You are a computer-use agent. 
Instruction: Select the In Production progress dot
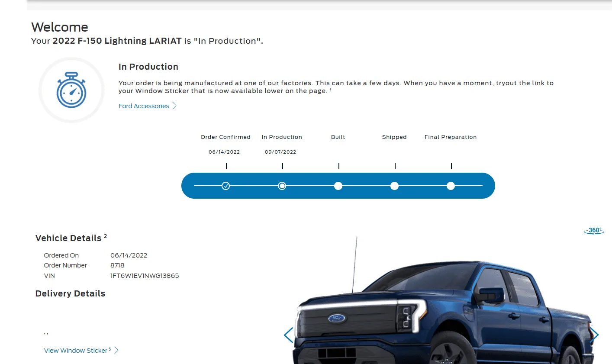click(x=282, y=186)
